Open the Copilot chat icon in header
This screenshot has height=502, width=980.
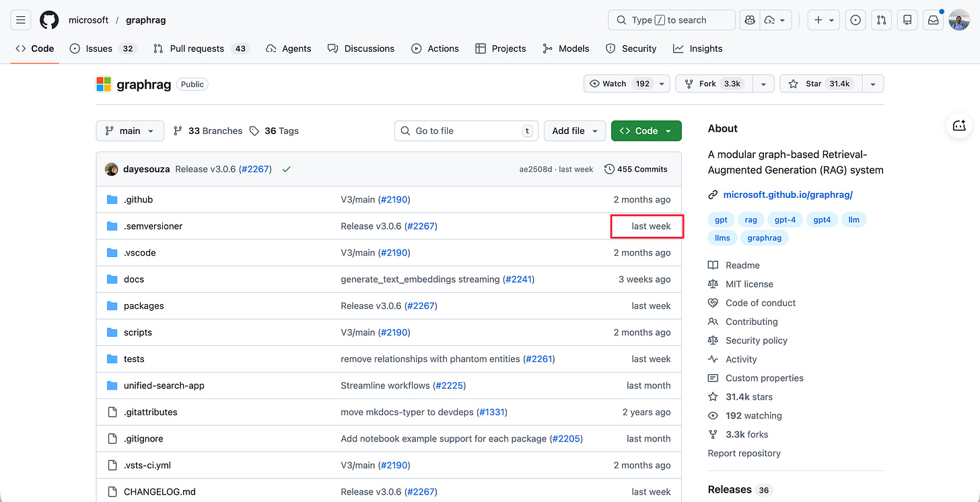pos(749,20)
